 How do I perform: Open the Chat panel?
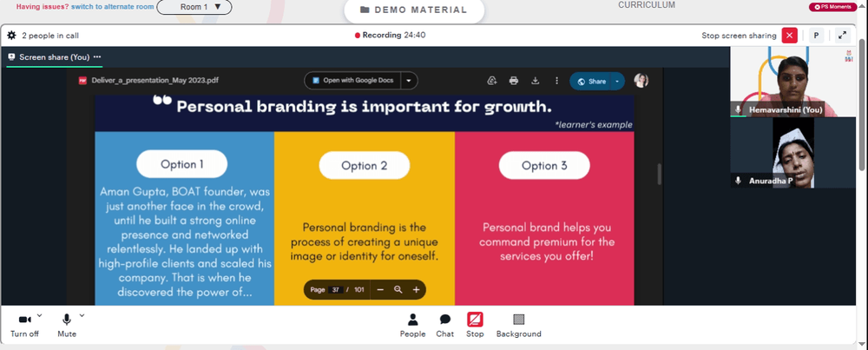(x=445, y=326)
